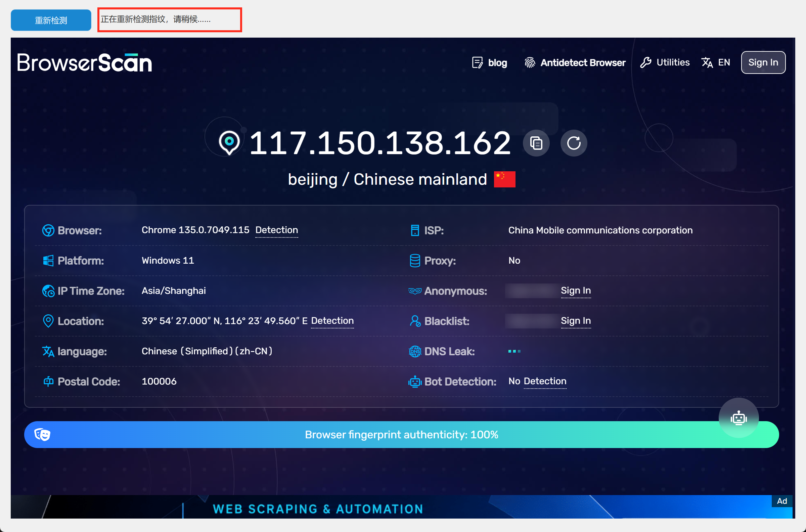The height and width of the screenshot is (532, 806).
Task: Click the IP Time Zone globe icon
Action: (48, 291)
